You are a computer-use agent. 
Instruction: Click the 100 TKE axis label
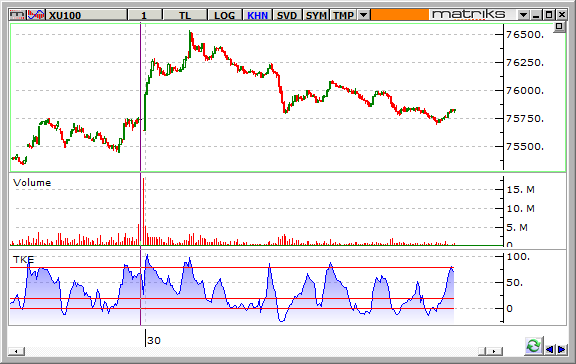tap(518, 257)
